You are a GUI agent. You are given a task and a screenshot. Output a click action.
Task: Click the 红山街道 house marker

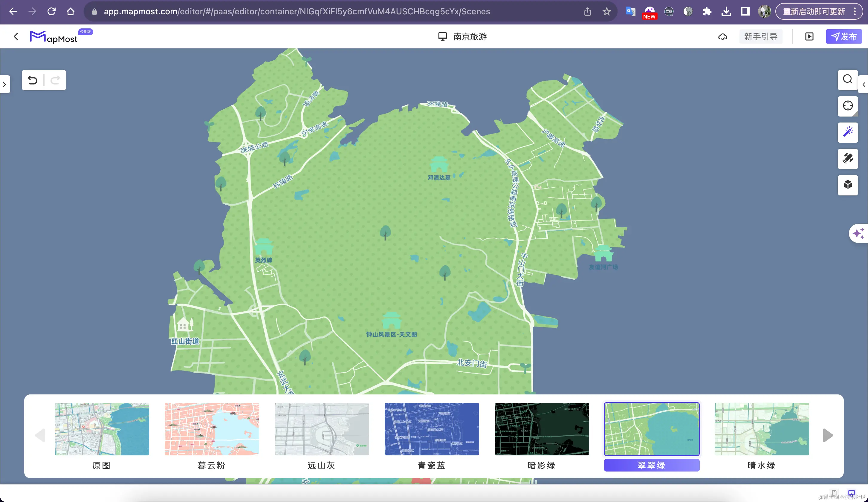click(185, 324)
